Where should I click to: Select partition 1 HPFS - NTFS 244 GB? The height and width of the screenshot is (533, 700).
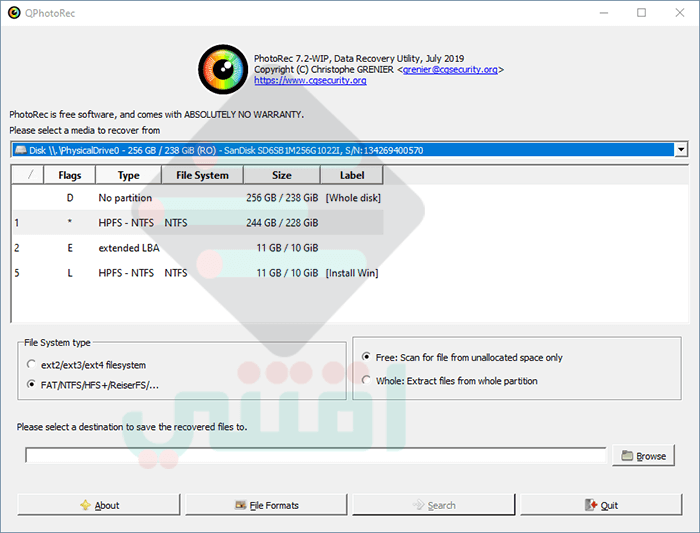coord(198,223)
